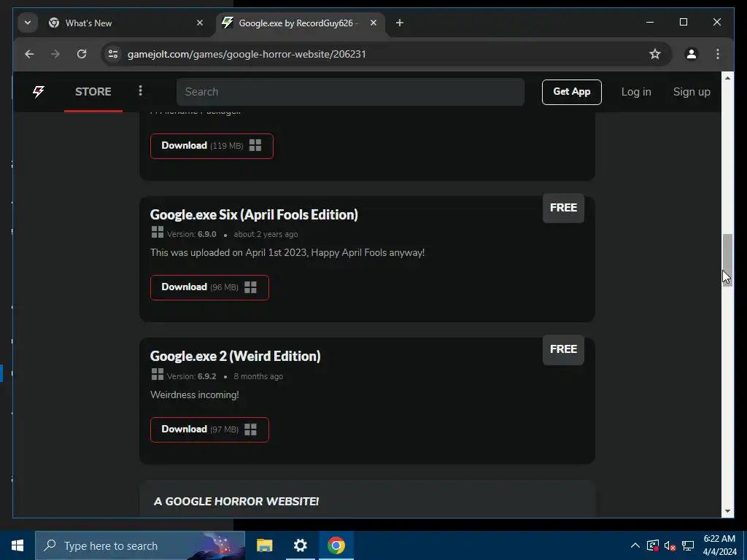Image resolution: width=747 pixels, height=560 pixels.
Task: Click the Windows icon on 119 MB Download button
Action: click(255, 145)
